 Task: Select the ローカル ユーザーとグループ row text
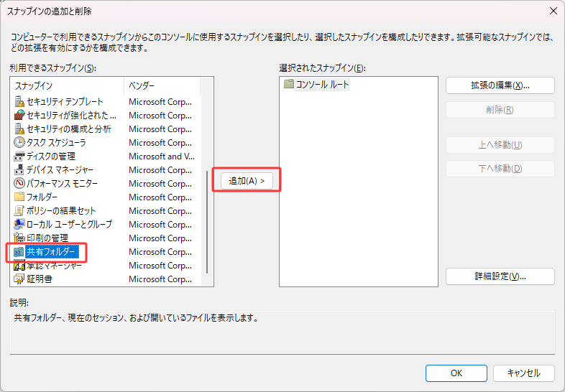coord(69,224)
